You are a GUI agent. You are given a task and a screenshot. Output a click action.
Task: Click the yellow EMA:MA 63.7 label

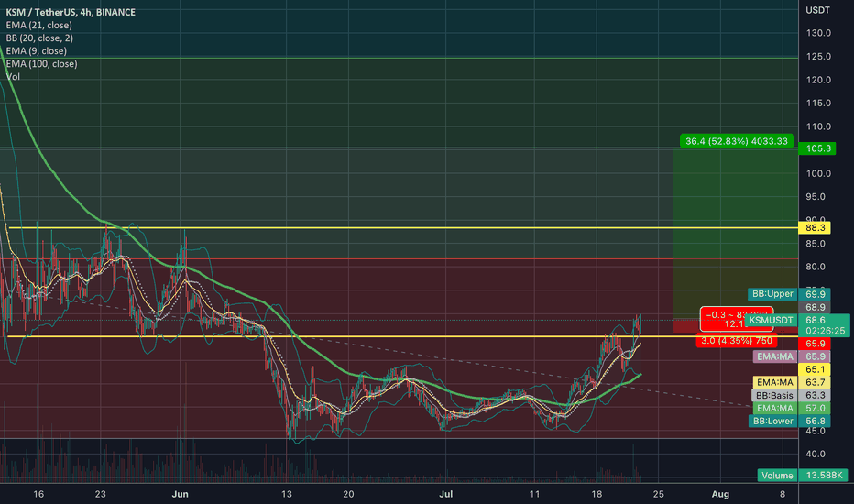[x=792, y=382]
